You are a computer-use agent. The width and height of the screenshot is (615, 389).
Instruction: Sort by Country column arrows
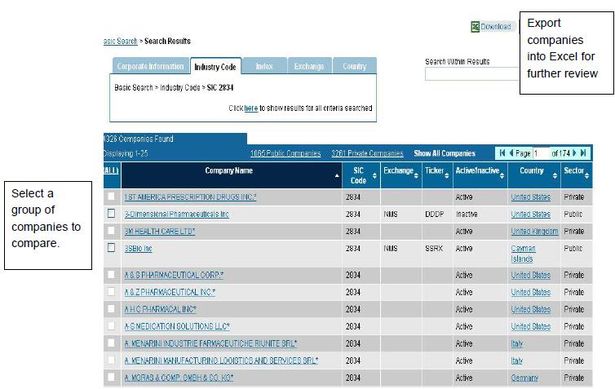coord(555,176)
